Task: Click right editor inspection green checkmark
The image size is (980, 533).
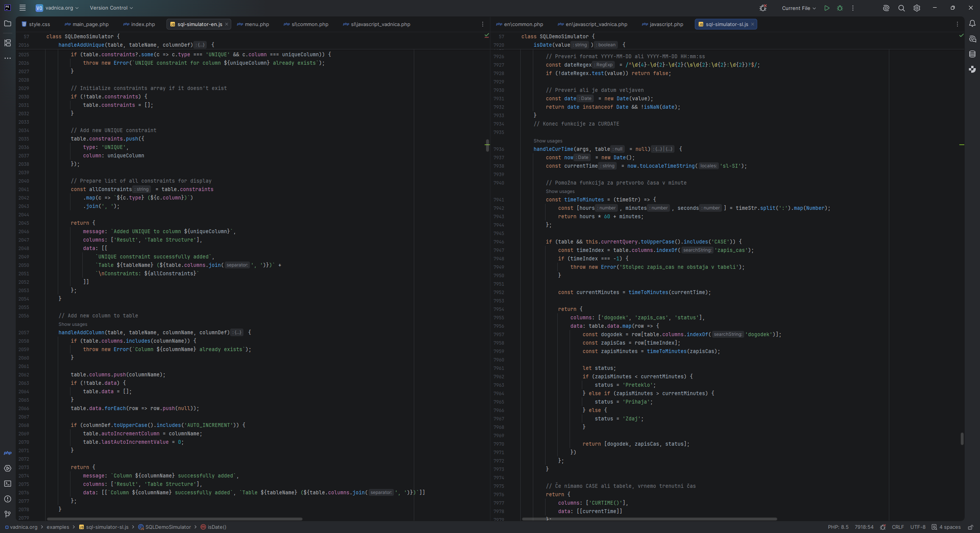Action: pyautogui.click(x=961, y=36)
